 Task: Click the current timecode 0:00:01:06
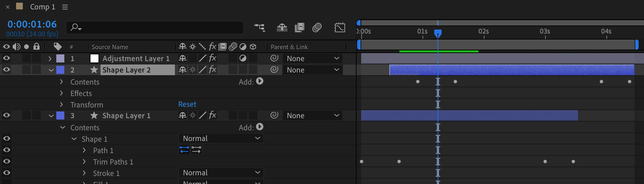[32, 24]
